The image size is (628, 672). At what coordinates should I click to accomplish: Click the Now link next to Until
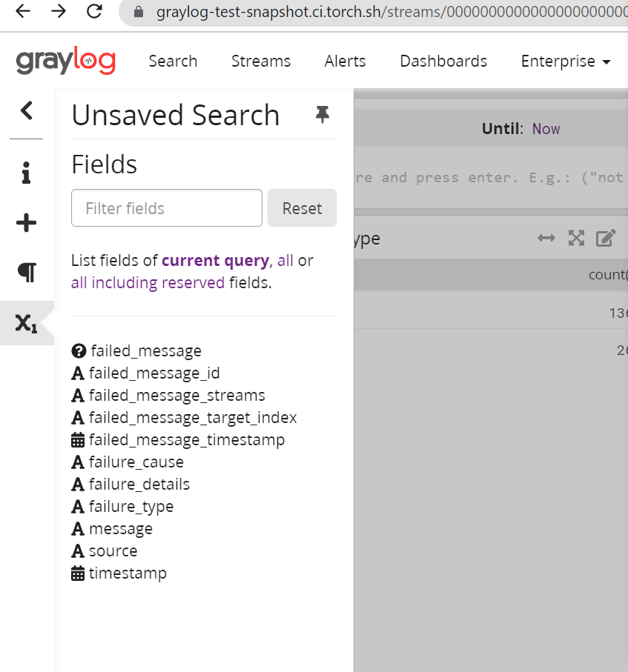click(x=546, y=128)
